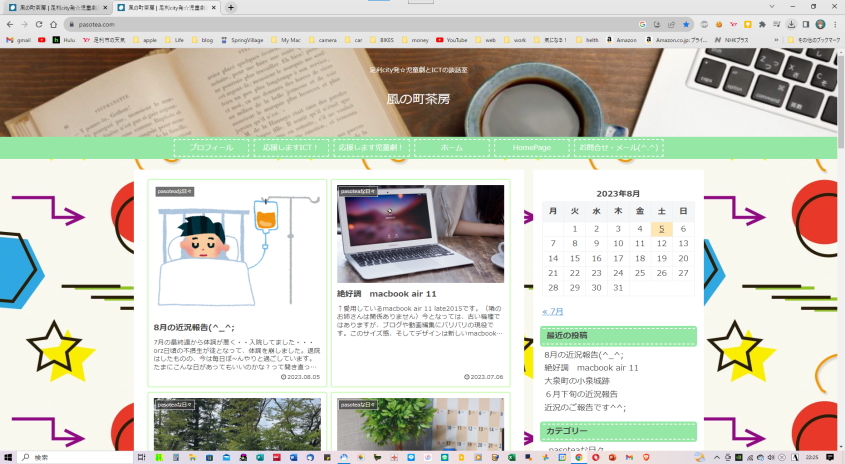Go back with the browser back arrow
The height and width of the screenshot is (464, 845).
pos(10,24)
